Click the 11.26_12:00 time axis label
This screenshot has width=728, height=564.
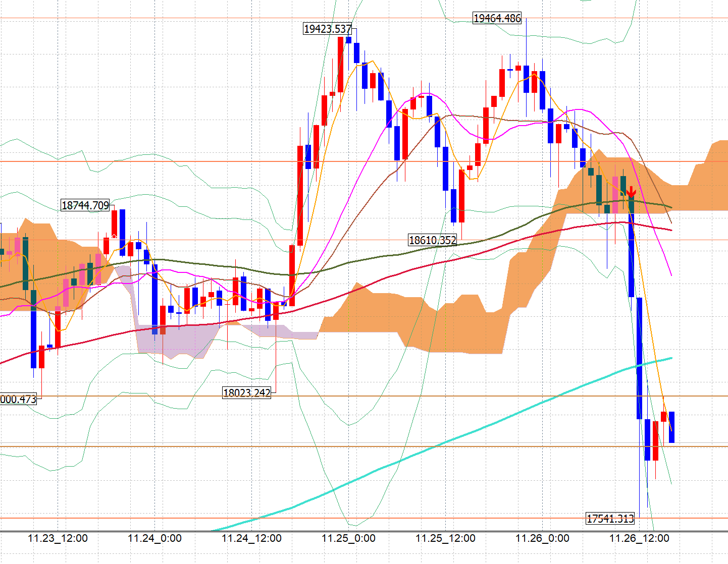pos(639,538)
